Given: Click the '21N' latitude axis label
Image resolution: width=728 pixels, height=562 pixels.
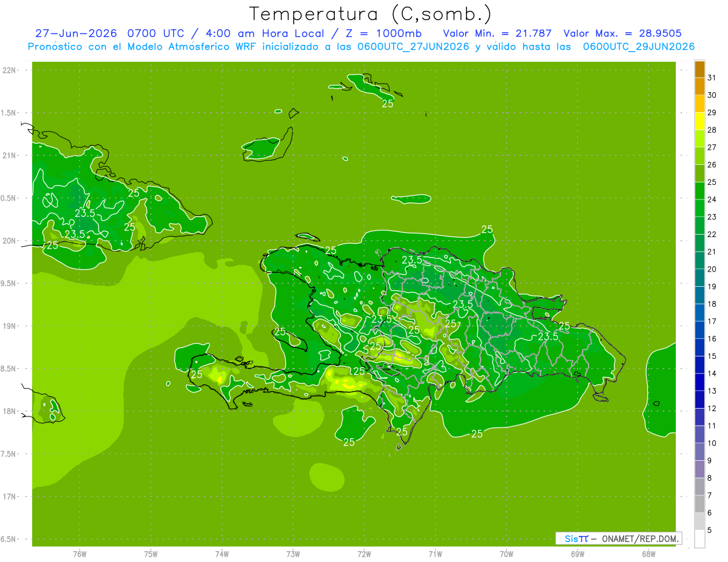Looking at the screenshot, I should [x=10, y=155].
